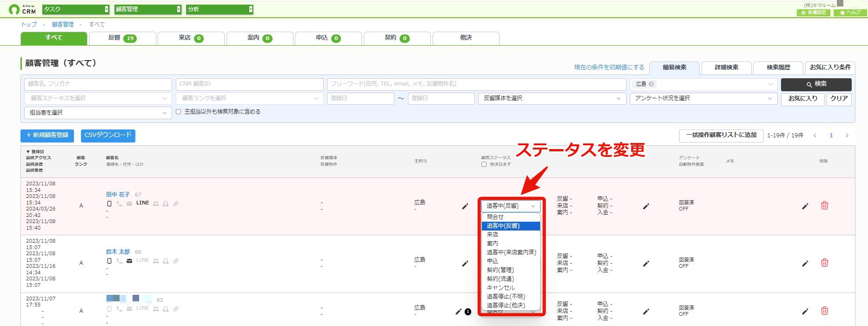Expand the 反響媒体を選択 dropdown
Screen dimensions: 868x326
coord(553,98)
